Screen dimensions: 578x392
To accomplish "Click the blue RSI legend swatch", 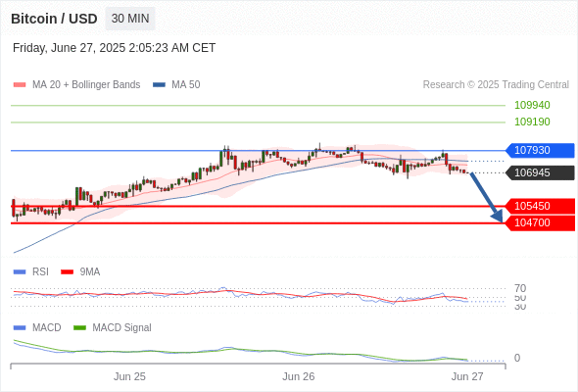I will point(20,271).
